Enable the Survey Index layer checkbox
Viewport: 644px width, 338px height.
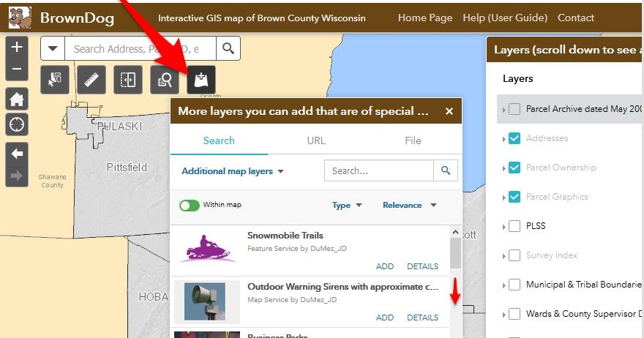tap(514, 255)
